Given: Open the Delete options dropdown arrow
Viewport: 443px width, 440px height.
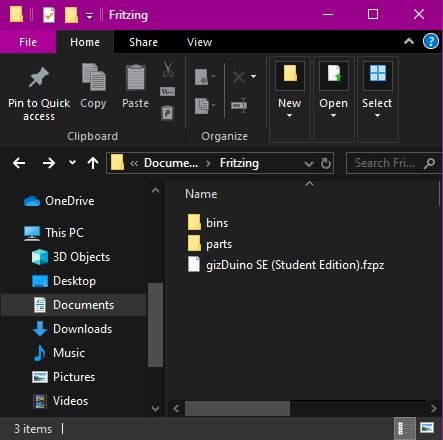Looking at the screenshot, I should 254,76.
